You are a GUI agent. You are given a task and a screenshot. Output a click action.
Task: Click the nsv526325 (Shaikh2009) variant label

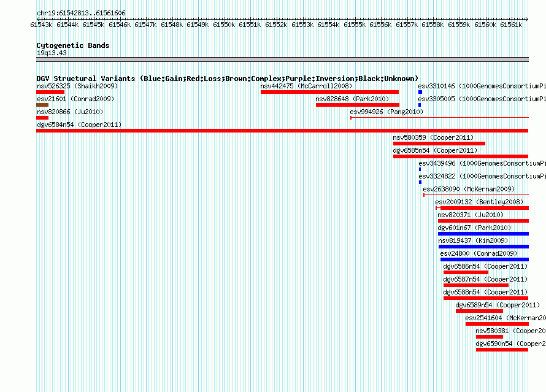coord(77,86)
